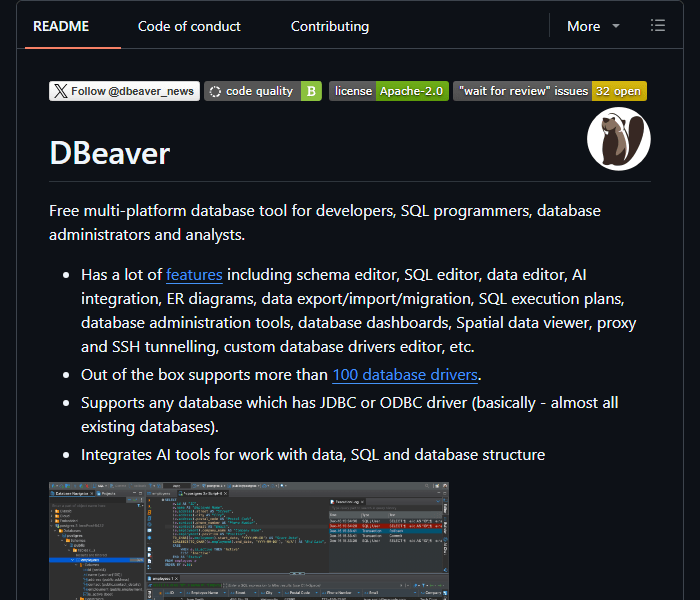Click "Free multi-platform database tool" description

pos(325,223)
